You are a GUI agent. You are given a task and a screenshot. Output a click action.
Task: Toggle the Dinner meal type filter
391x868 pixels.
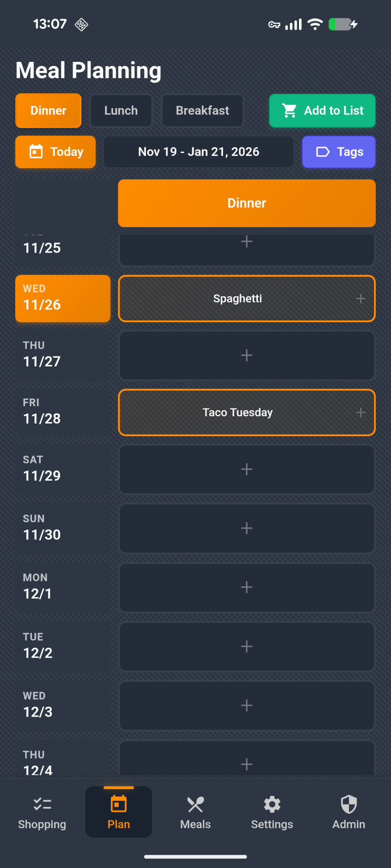pyautogui.click(x=48, y=111)
